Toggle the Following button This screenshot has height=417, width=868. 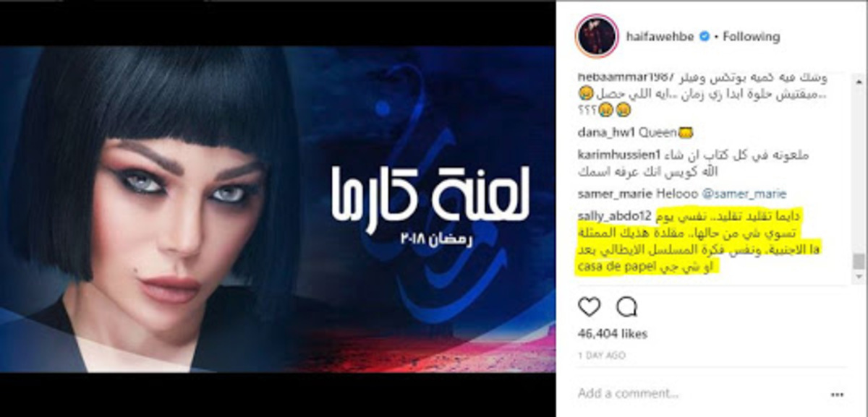click(753, 36)
